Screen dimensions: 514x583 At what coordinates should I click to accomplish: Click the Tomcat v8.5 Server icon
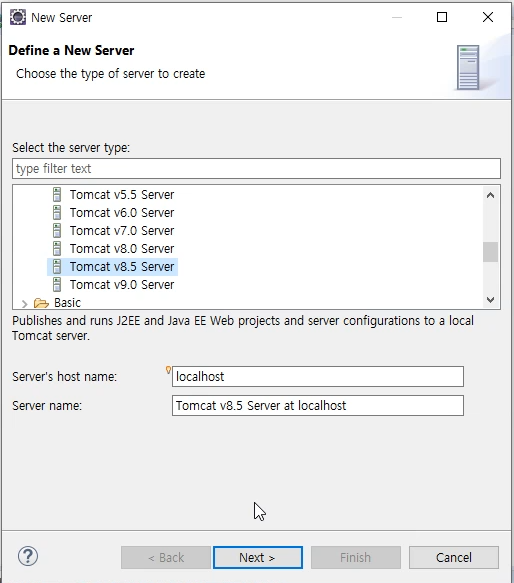[x=57, y=267]
